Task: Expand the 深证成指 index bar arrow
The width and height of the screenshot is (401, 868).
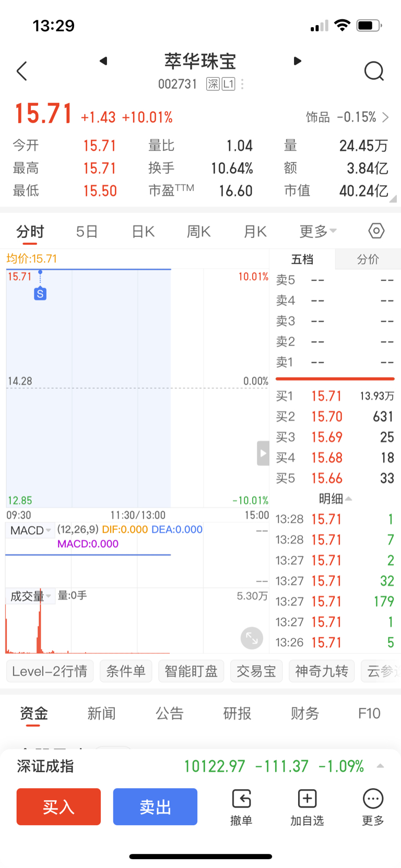Action: (x=380, y=766)
